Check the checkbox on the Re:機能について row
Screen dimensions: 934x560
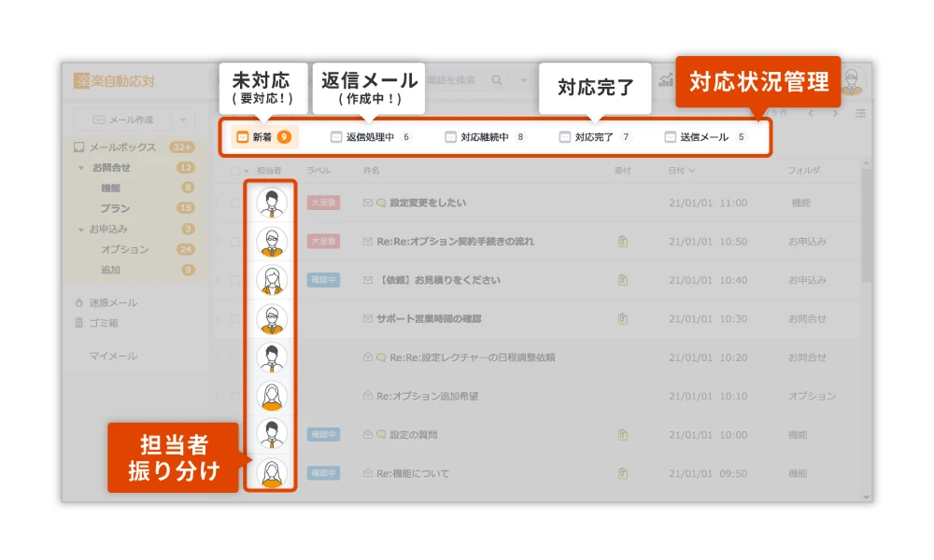[234, 473]
